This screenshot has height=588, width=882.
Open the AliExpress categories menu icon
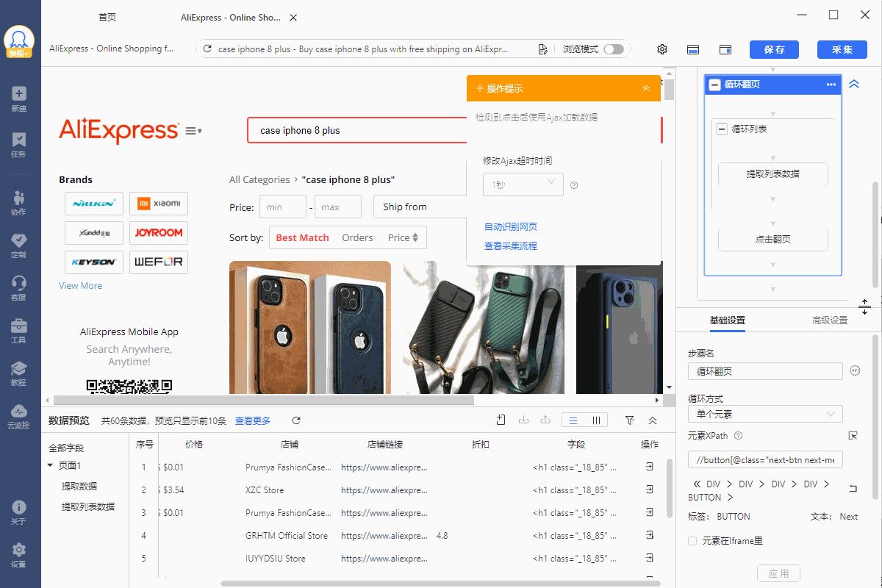(193, 131)
